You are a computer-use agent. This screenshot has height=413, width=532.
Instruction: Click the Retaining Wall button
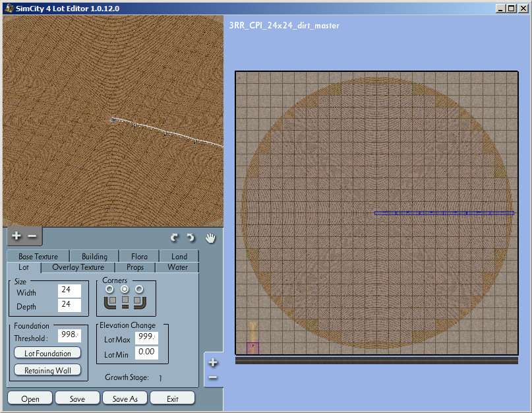pyautogui.click(x=47, y=370)
